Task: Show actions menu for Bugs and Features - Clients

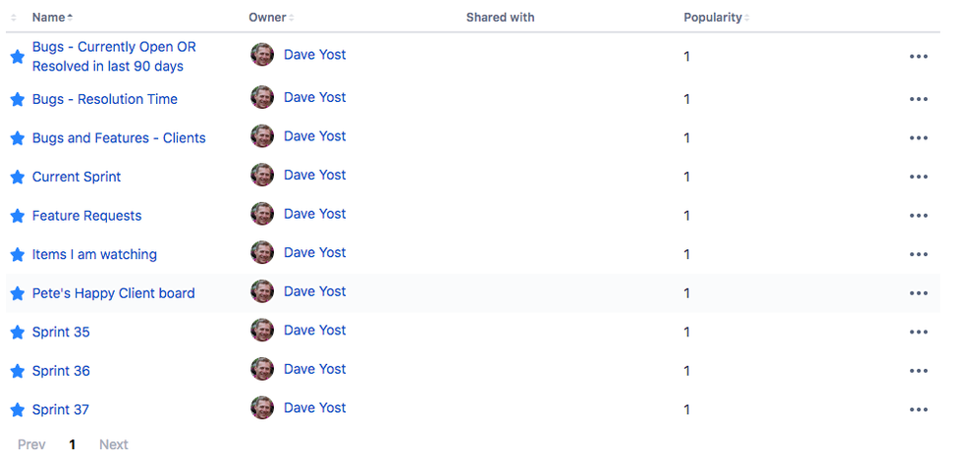Action: pyautogui.click(x=918, y=138)
